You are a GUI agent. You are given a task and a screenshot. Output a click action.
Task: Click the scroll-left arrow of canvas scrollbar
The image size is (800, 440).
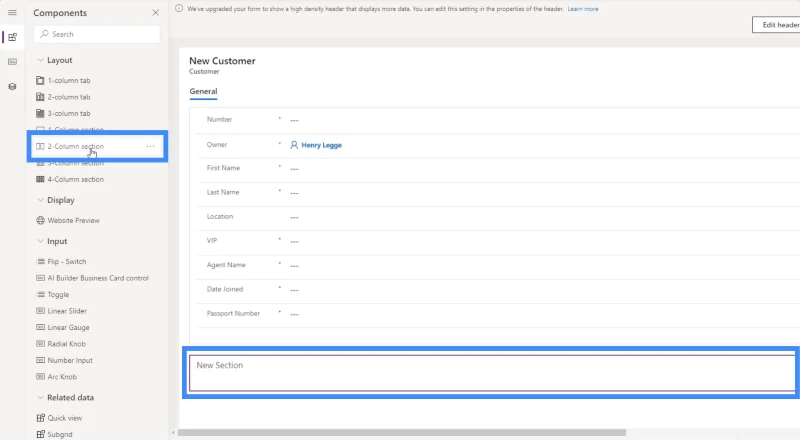[x=173, y=432]
